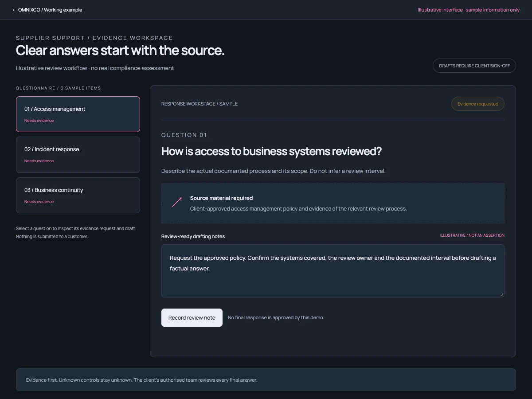
Task: Select 01 / Access management question
Action: coord(78,114)
